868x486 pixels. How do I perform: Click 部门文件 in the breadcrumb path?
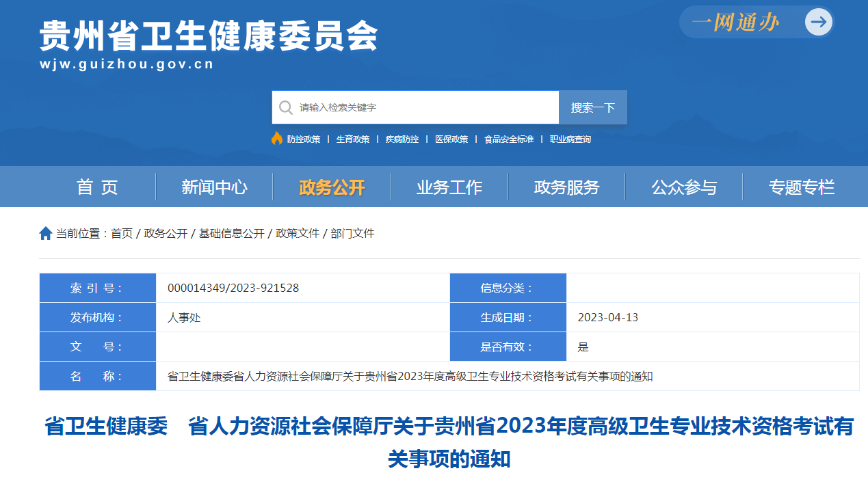click(x=352, y=234)
